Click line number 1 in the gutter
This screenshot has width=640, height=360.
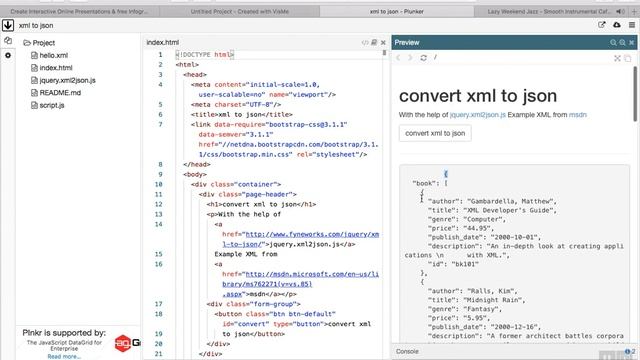160,55
